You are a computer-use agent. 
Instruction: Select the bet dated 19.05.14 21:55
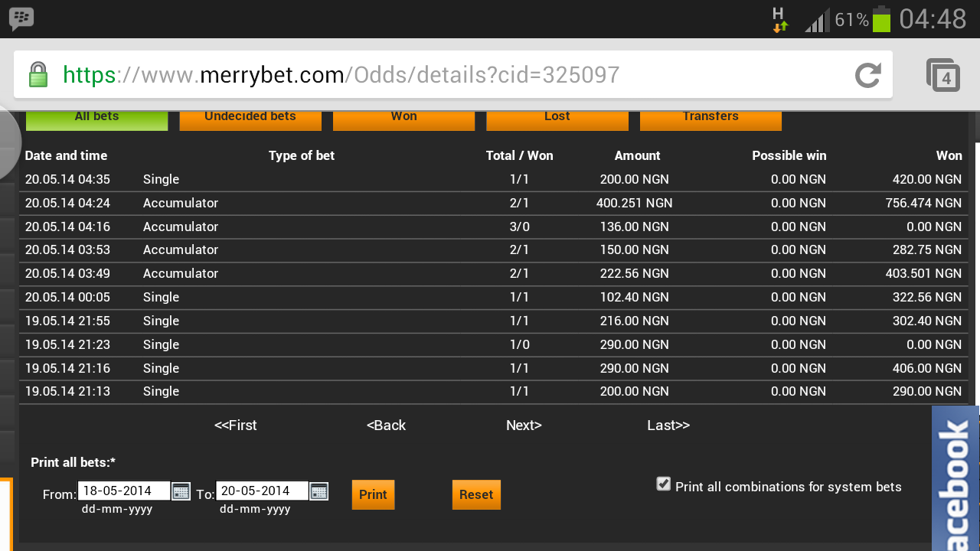(x=494, y=321)
